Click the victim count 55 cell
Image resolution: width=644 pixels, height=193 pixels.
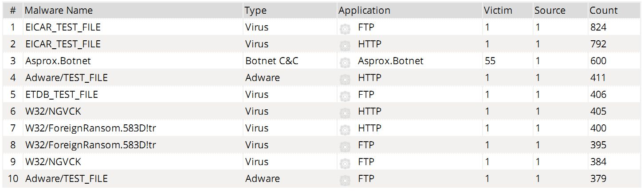[491, 61]
